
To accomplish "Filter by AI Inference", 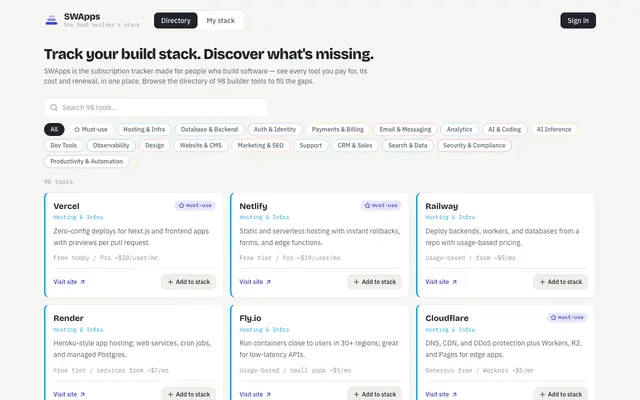I will tap(554, 129).
